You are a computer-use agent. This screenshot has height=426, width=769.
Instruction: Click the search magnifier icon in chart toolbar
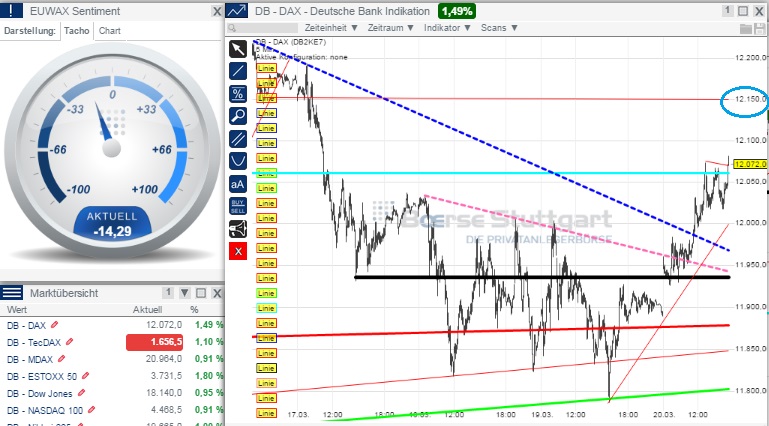pos(232,28)
